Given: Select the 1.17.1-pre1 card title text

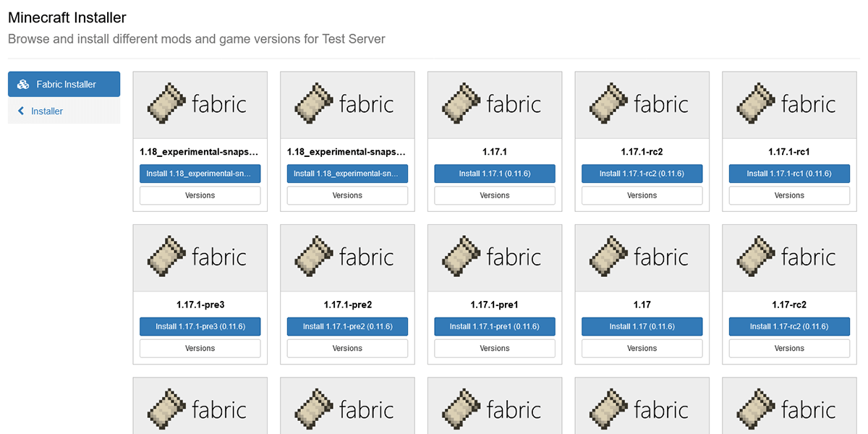Looking at the screenshot, I should tap(495, 305).
